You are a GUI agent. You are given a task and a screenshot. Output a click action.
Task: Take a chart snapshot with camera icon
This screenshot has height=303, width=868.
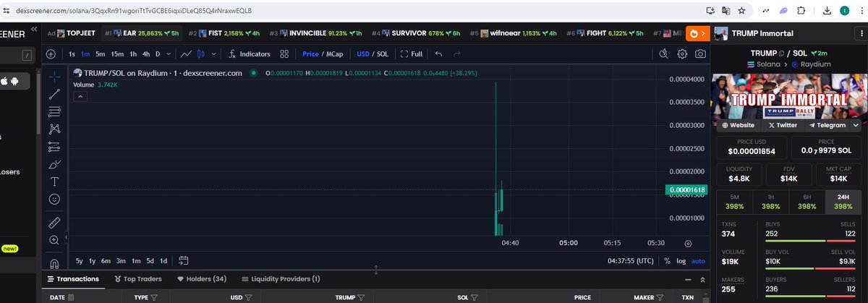coord(700,54)
